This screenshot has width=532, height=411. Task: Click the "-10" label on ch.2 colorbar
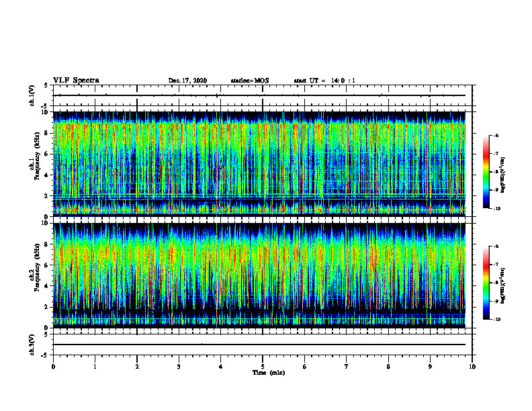coord(497,320)
